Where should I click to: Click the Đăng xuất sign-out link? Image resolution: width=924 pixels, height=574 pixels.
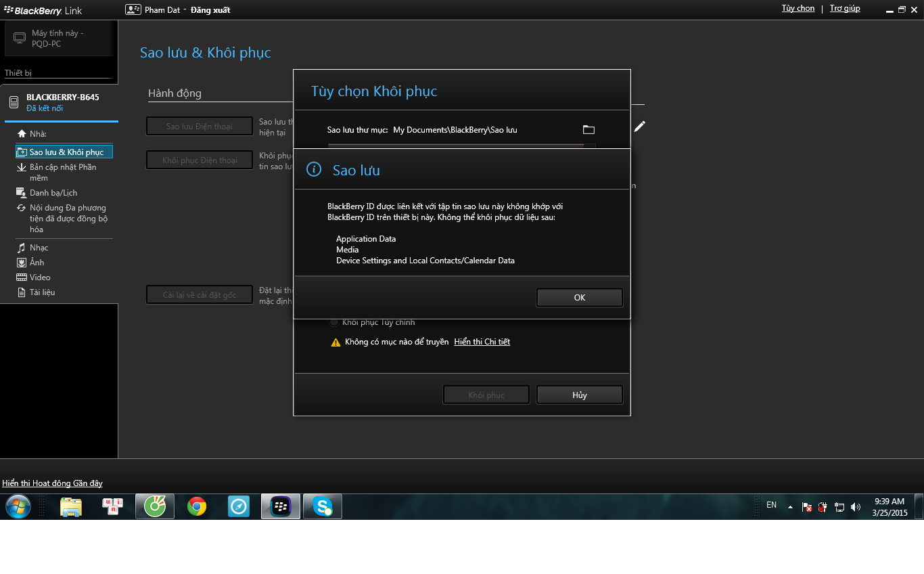point(210,10)
